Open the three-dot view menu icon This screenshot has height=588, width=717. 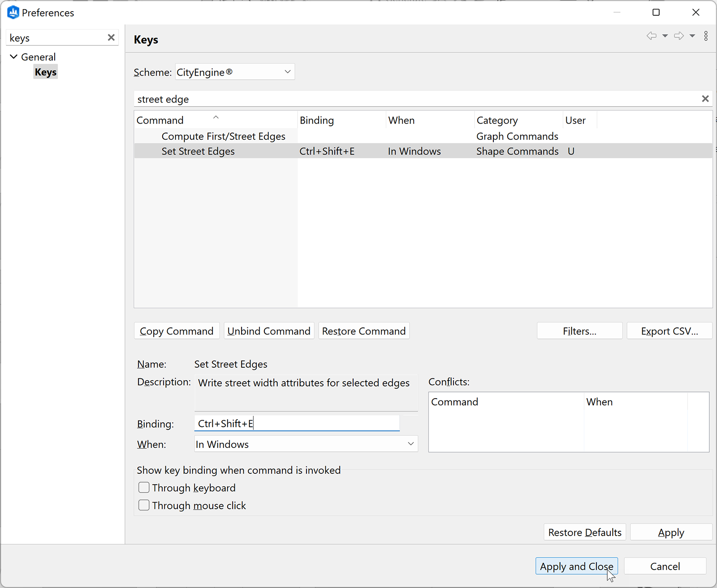coord(706,36)
